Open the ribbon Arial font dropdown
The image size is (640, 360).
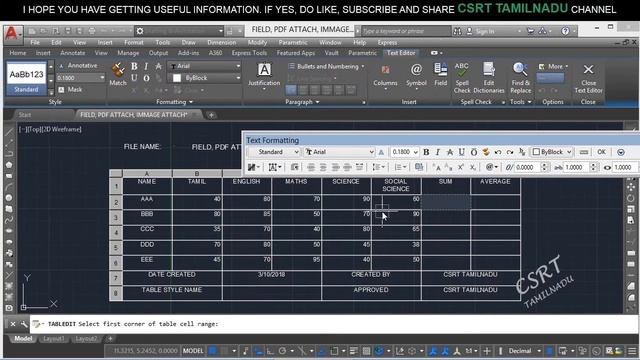[x=205, y=66]
